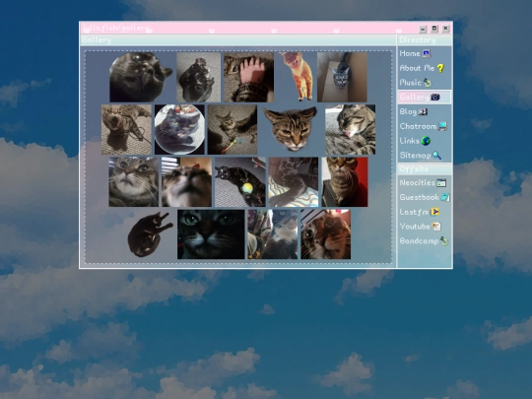Viewport: 532px width, 399px height.
Task: Open the Last.fm profile link
Action: click(x=414, y=212)
